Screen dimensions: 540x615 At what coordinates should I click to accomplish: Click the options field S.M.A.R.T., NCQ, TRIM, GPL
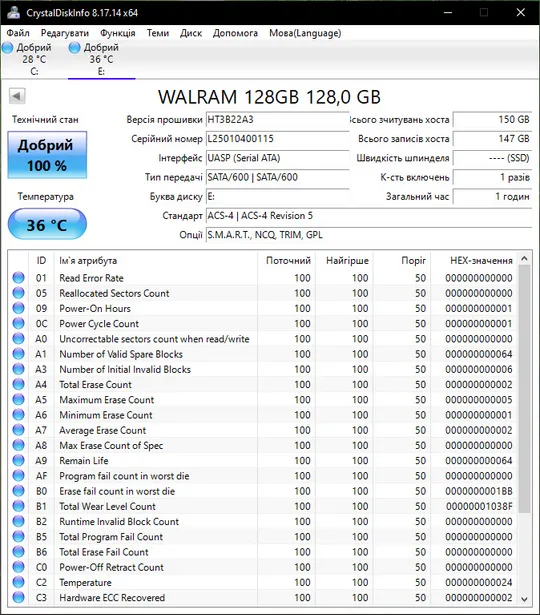369,235
